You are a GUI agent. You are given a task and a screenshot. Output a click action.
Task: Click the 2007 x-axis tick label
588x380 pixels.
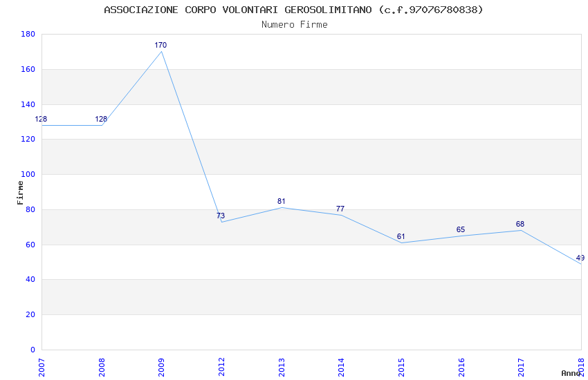[x=42, y=368]
